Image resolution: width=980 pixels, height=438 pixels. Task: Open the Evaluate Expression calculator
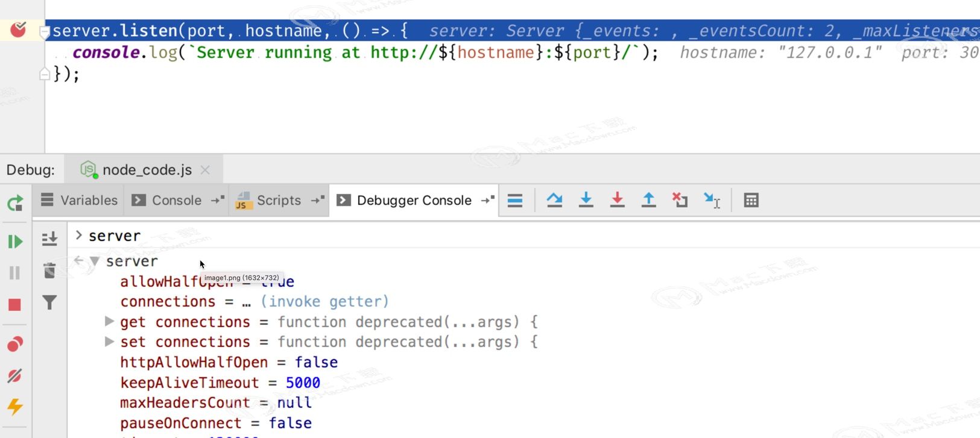pyautogui.click(x=751, y=200)
